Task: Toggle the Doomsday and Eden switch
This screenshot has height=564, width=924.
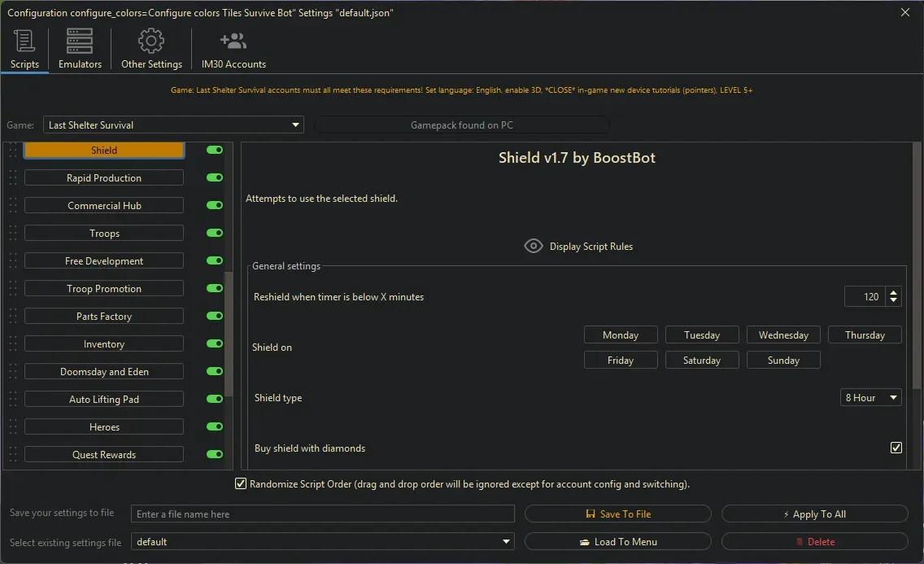Action: pyautogui.click(x=215, y=371)
